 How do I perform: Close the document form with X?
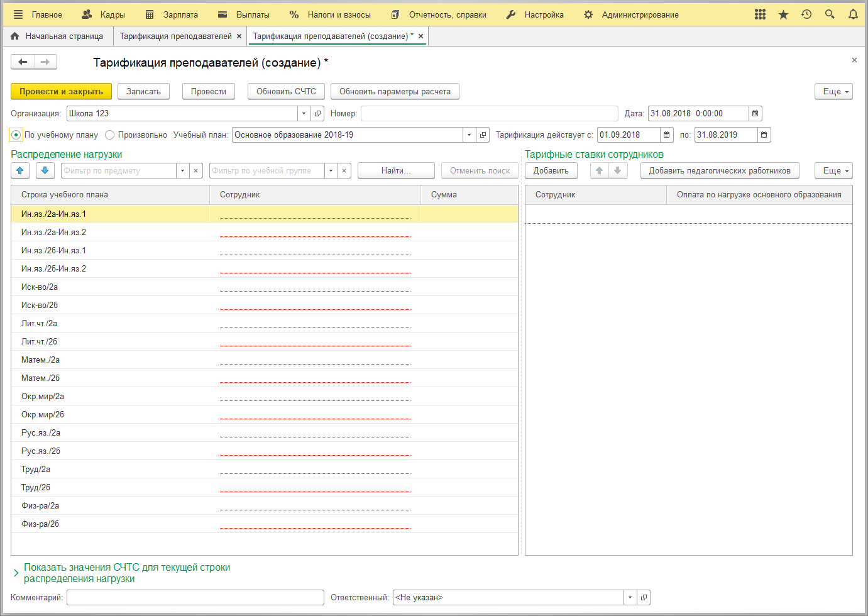pos(854,60)
